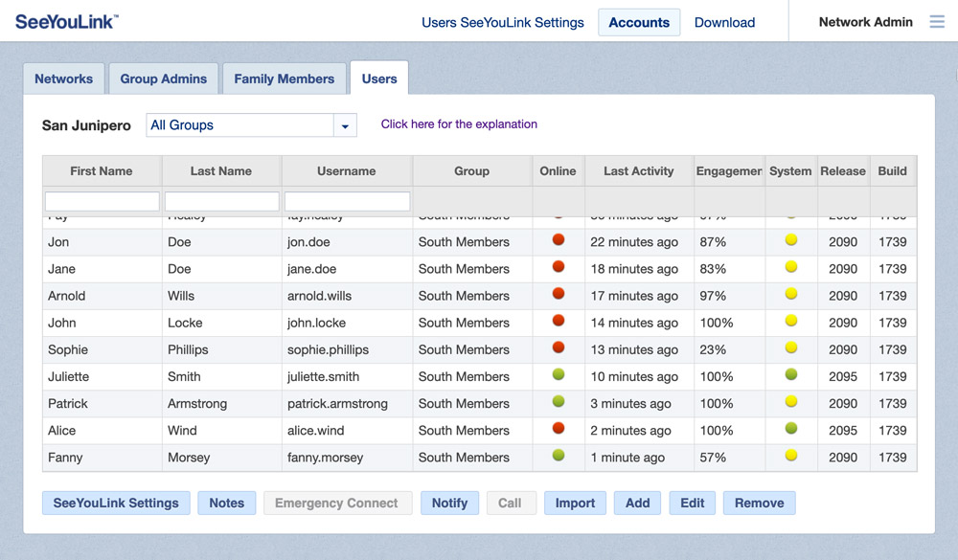This screenshot has width=958, height=560.
Task: Select username john.locke in the table
Action: (316, 323)
